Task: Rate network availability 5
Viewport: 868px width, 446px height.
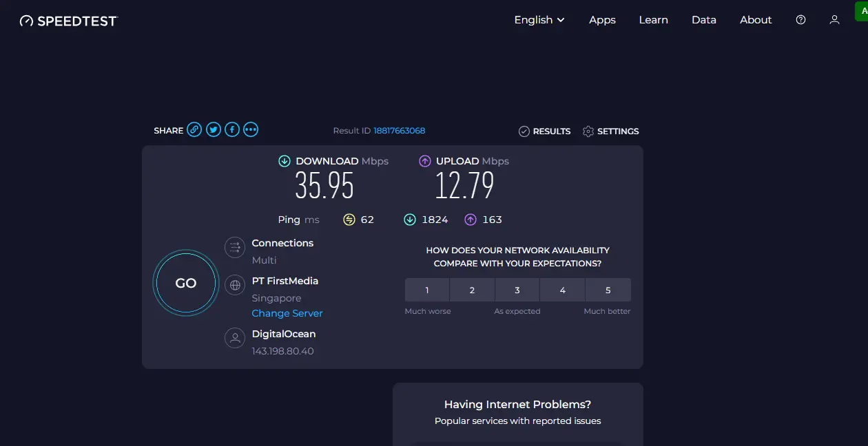Action: click(608, 290)
